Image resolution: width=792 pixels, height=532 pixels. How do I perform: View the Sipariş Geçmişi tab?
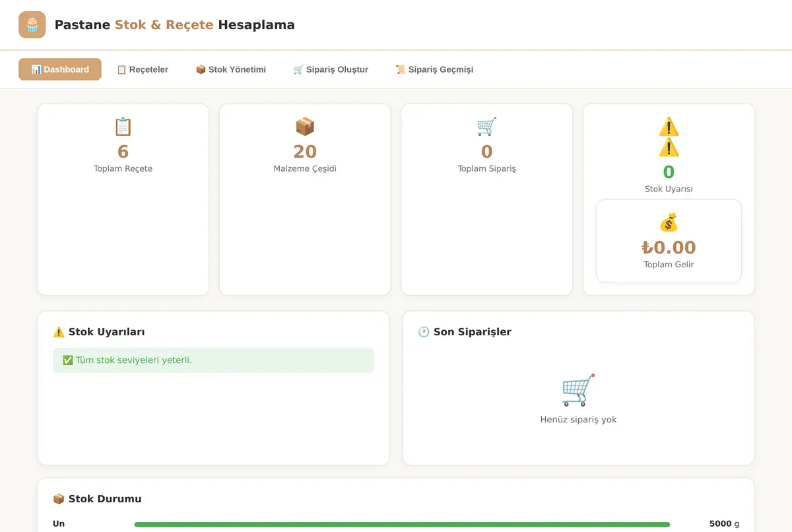[x=434, y=69]
